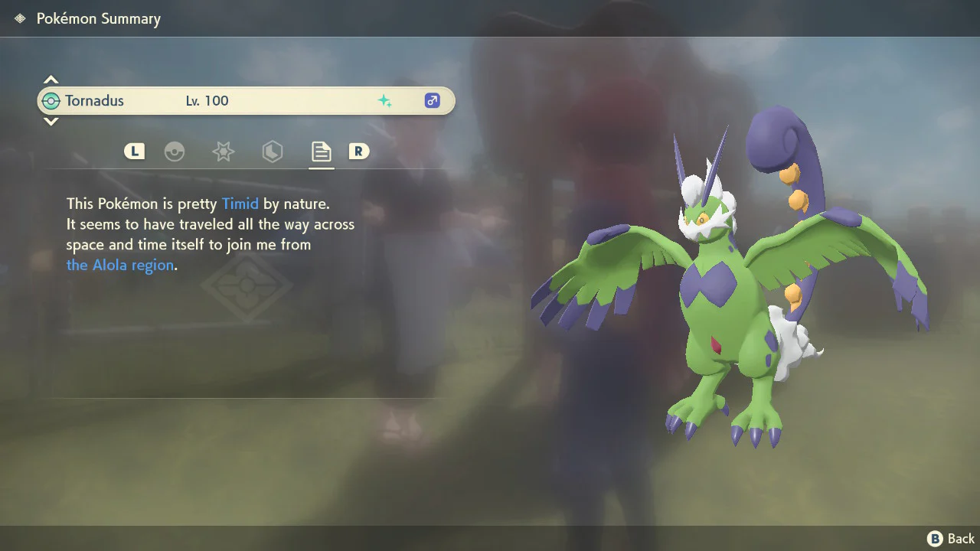Screen dimensions: 980x551
Task: Click the diamond icon beside Pokémon Summary
Action: pyautogui.click(x=20, y=18)
